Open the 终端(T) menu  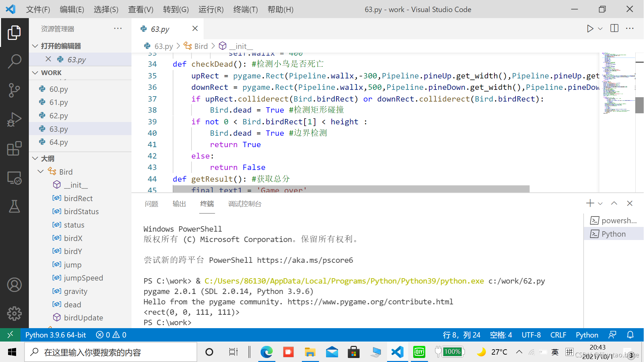click(x=246, y=9)
